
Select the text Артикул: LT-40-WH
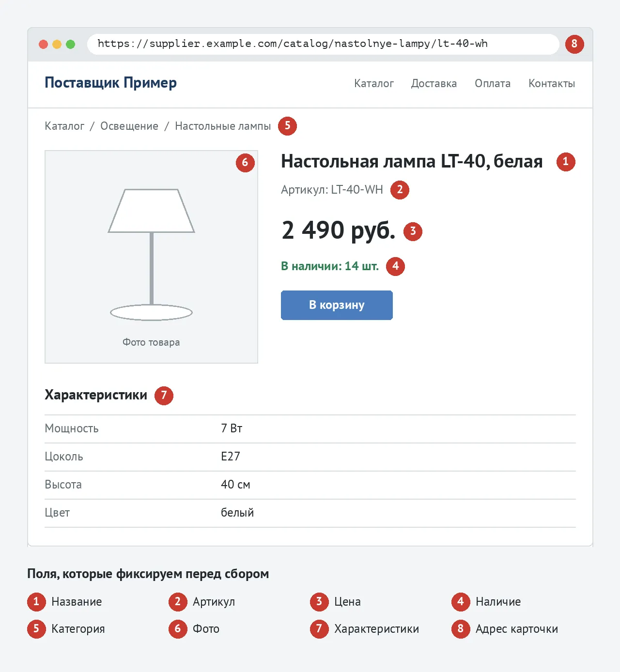332,189
